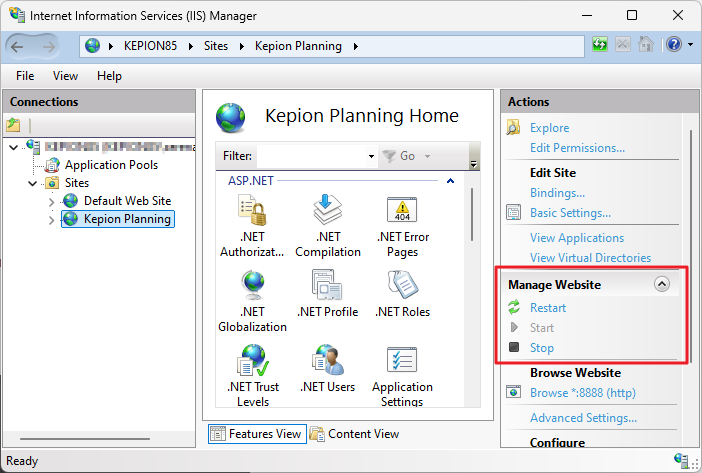Click the Edit Permissions link
The height and width of the screenshot is (473, 702).
tap(577, 148)
